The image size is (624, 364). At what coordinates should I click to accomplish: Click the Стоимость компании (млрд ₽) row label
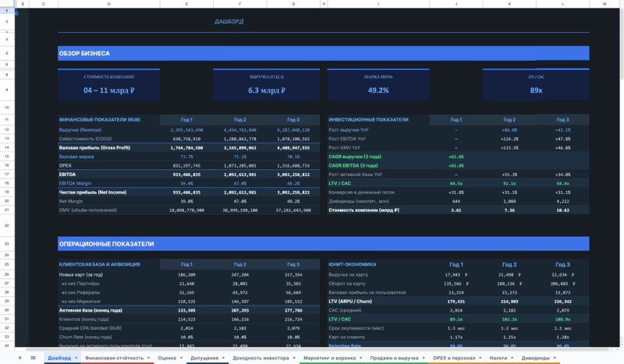363,210
